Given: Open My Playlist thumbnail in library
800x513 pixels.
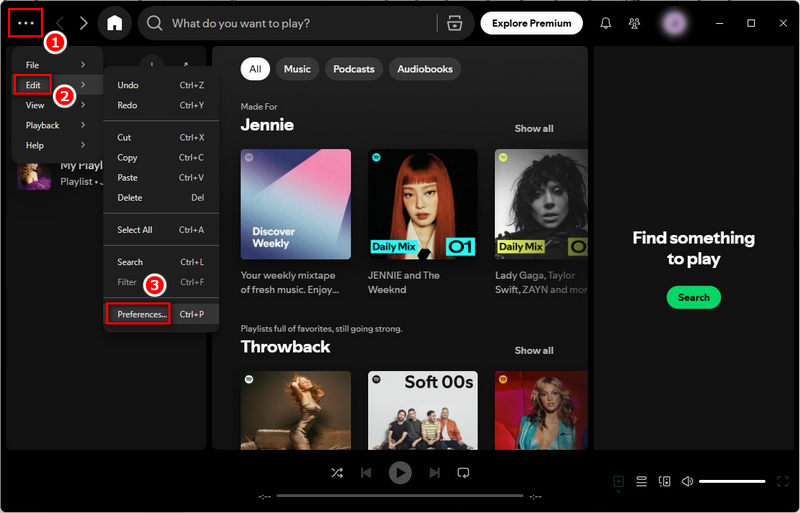Looking at the screenshot, I should point(34,175).
